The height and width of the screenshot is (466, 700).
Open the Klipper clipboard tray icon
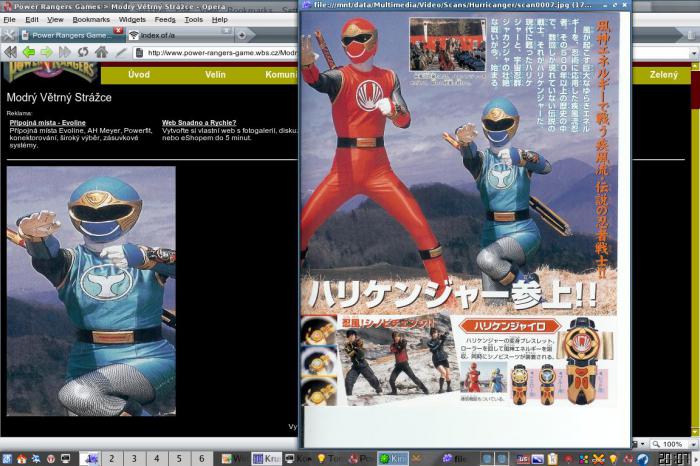click(552, 458)
